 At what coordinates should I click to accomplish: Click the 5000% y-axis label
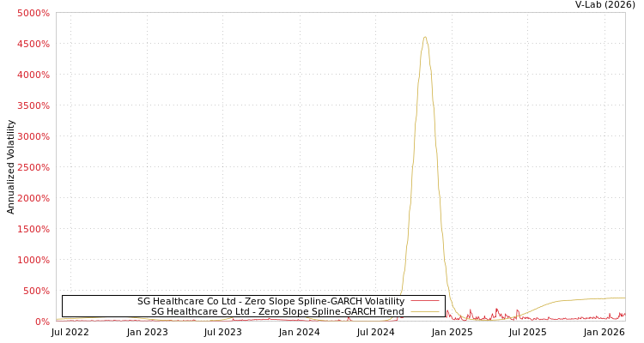click(33, 13)
